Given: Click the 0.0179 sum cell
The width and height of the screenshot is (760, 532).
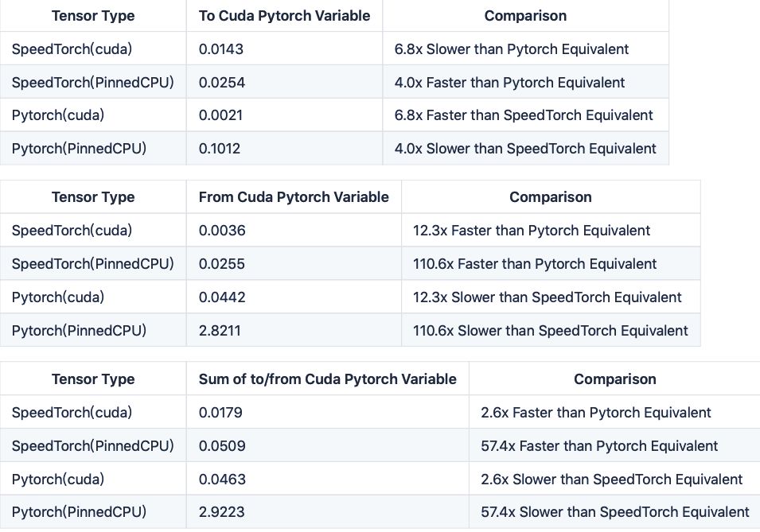Looking at the screenshot, I should coord(220,413).
